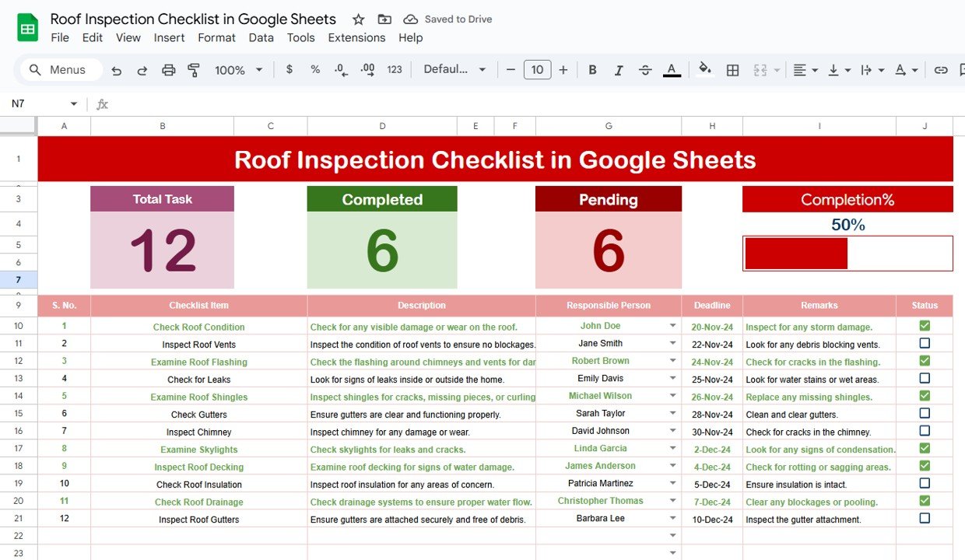The width and height of the screenshot is (965, 560).
Task: Click the vertical align icon
Action: pyautogui.click(x=833, y=70)
